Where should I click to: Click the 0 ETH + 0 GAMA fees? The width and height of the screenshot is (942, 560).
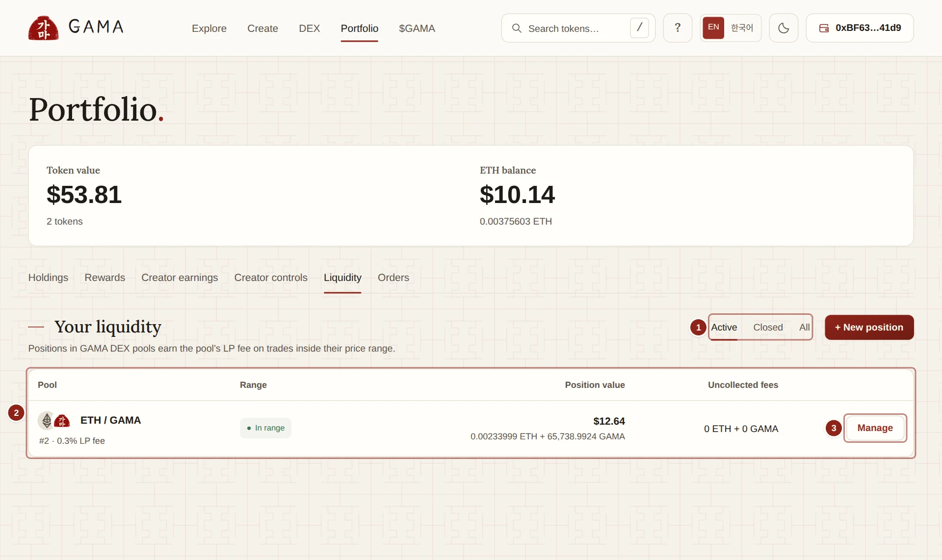[741, 429]
